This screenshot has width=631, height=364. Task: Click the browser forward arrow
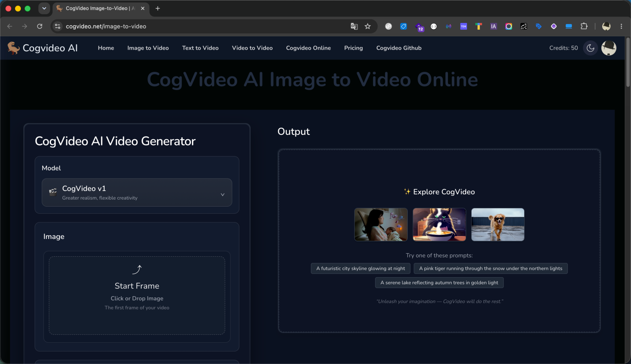(x=25, y=26)
